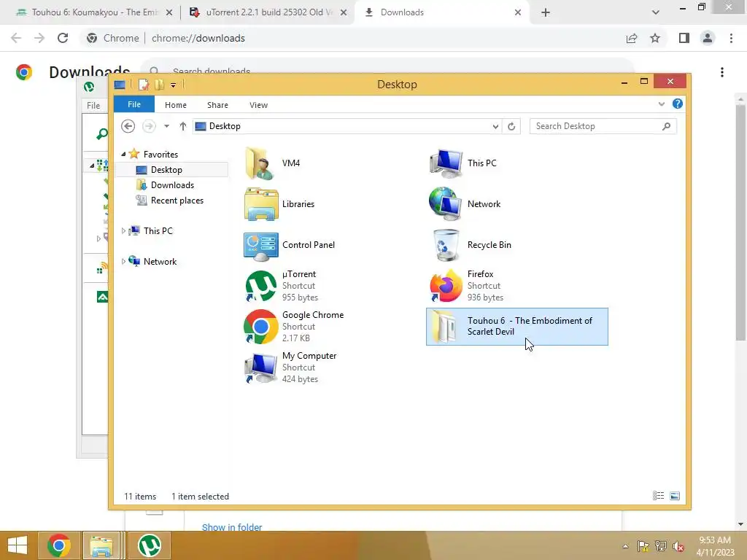The height and width of the screenshot is (560, 747).
Task: Click the Show in folder link
Action: (x=231, y=527)
